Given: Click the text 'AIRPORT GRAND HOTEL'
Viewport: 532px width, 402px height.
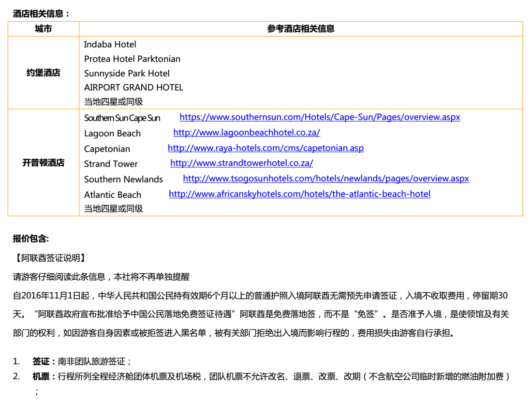Looking at the screenshot, I should pos(133,88).
